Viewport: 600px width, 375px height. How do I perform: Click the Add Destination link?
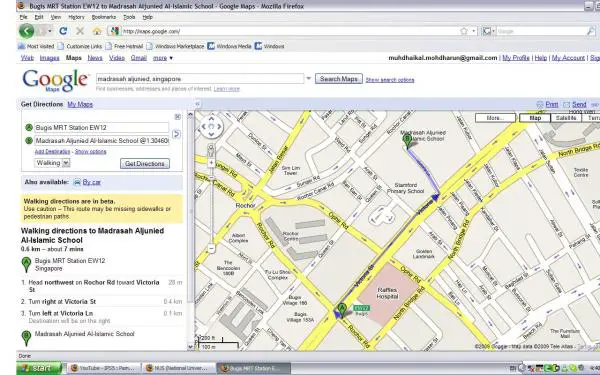52,152
